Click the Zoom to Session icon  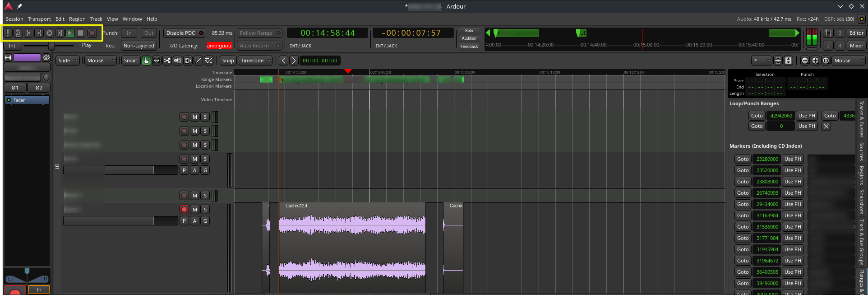pyautogui.click(x=826, y=61)
